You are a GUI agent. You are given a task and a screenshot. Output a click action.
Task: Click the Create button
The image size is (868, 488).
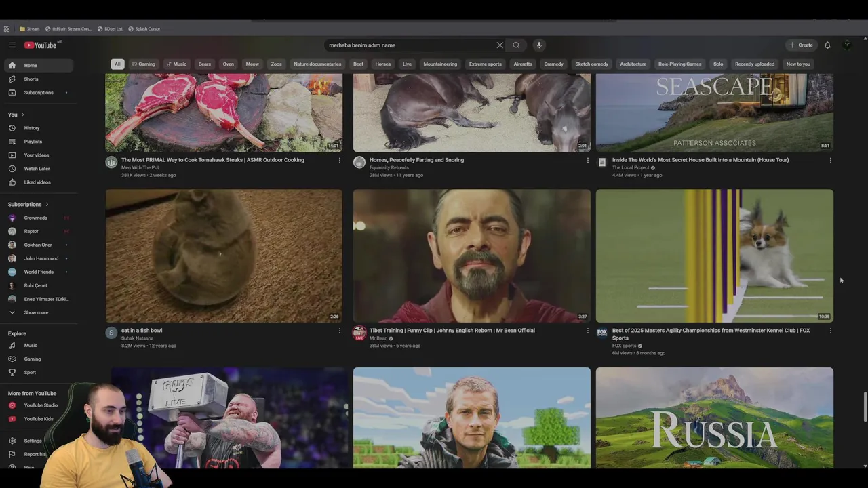801,45
